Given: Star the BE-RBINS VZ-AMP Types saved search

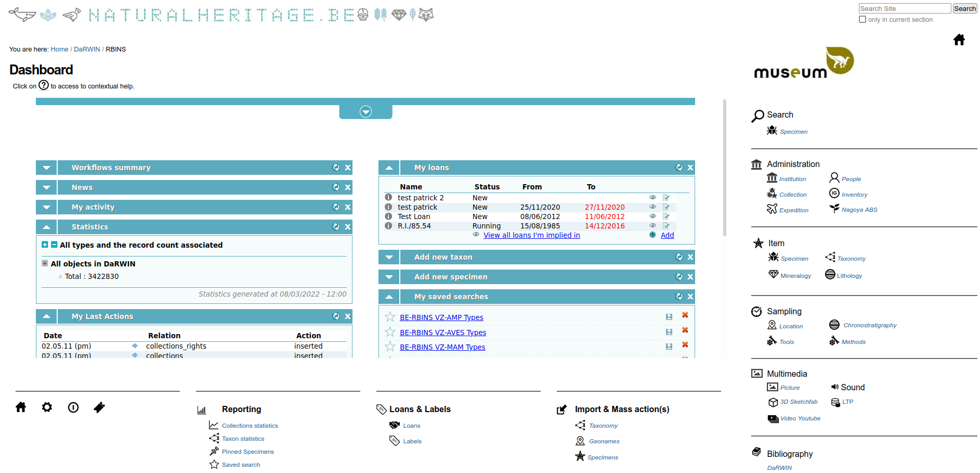Looking at the screenshot, I should [x=390, y=316].
